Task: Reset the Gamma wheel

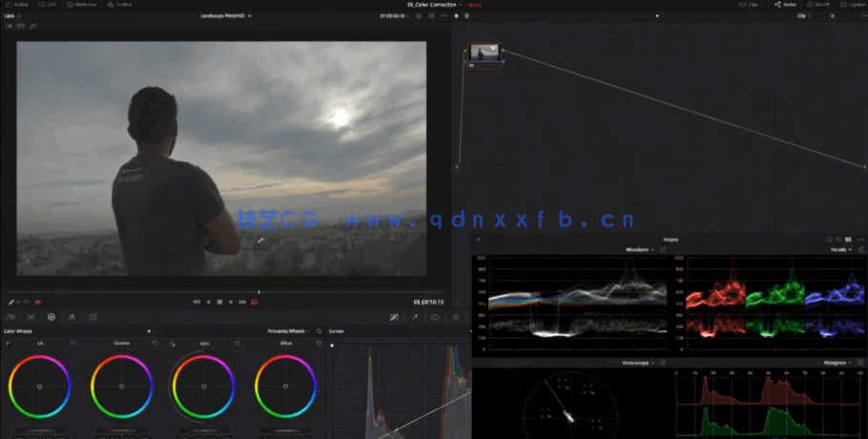Action: pos(155,344)
